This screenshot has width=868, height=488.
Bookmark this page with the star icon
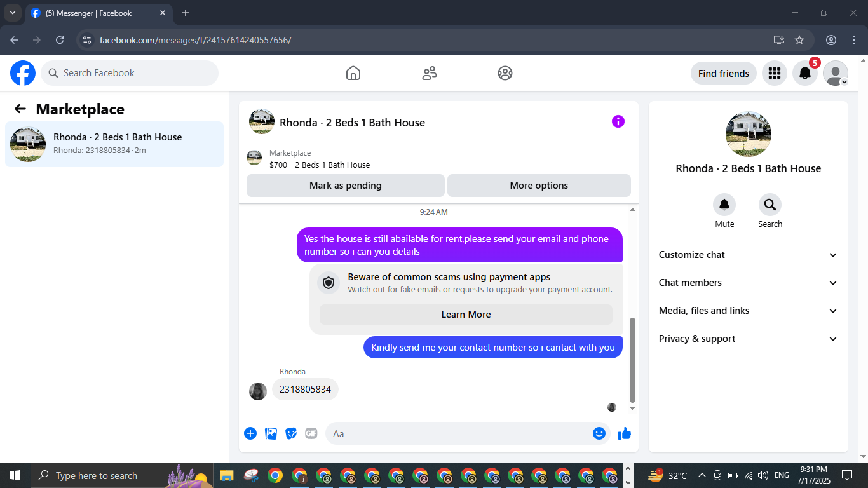(799, 40)
